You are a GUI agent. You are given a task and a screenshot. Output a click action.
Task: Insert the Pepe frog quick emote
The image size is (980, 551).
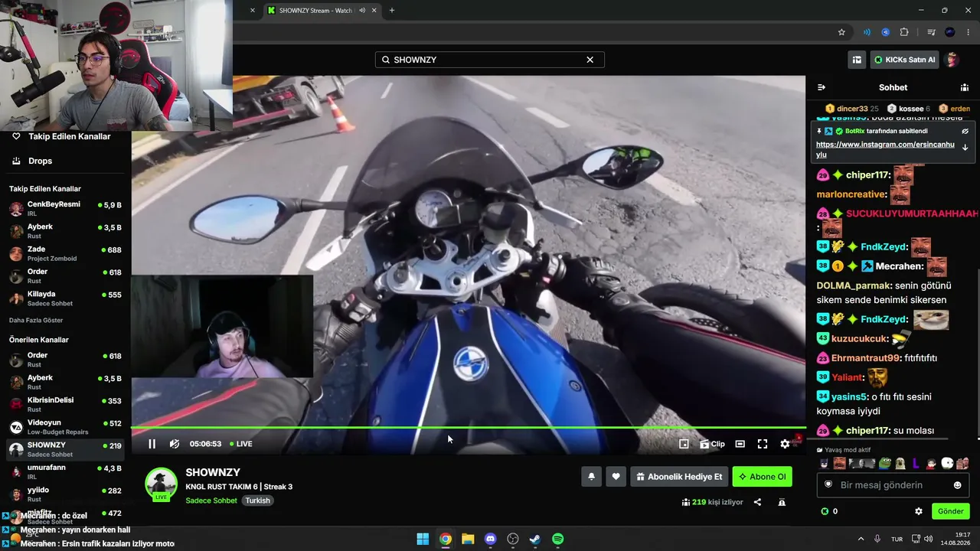(885, 463)
